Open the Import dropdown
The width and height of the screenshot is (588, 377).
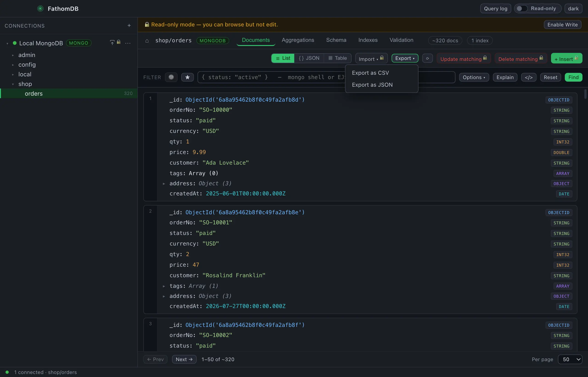tap(371, 58)
